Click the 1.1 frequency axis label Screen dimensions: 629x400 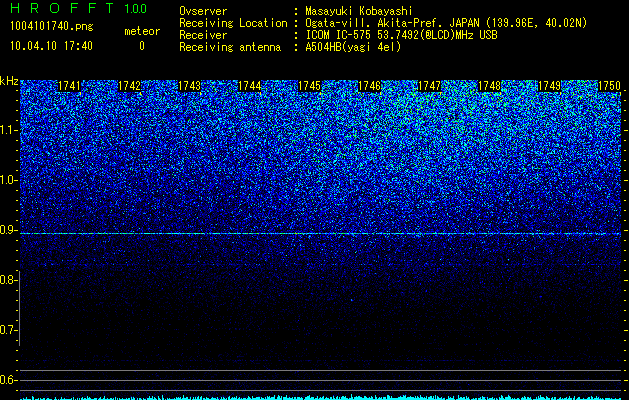(8, 130)
